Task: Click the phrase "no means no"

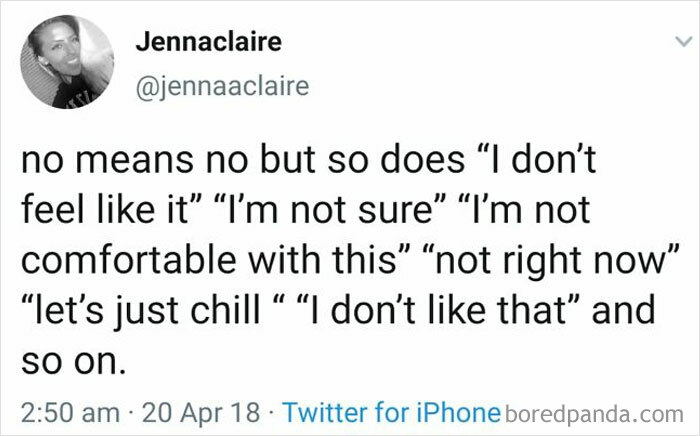Action: pyautogui.click(x=134, y=161)
